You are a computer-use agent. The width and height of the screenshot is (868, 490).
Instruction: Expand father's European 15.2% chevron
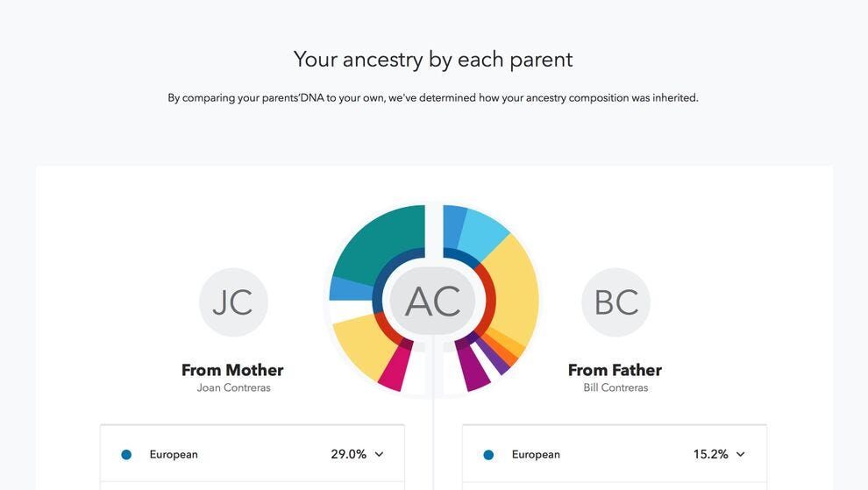[x=741, y=454]
